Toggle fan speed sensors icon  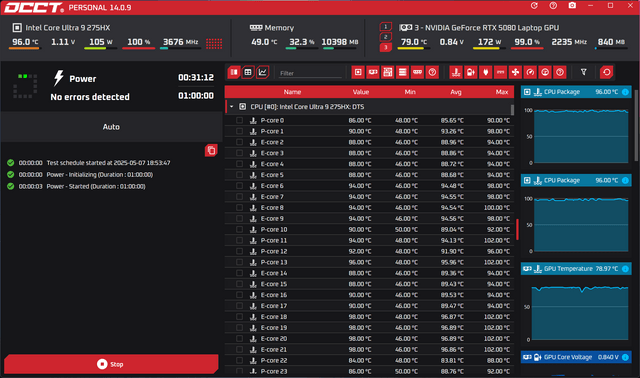coord(516,72)
